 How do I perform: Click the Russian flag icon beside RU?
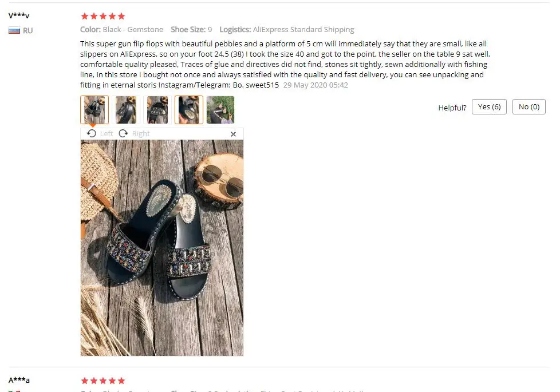pyautogui.click(x=14, y=31)
